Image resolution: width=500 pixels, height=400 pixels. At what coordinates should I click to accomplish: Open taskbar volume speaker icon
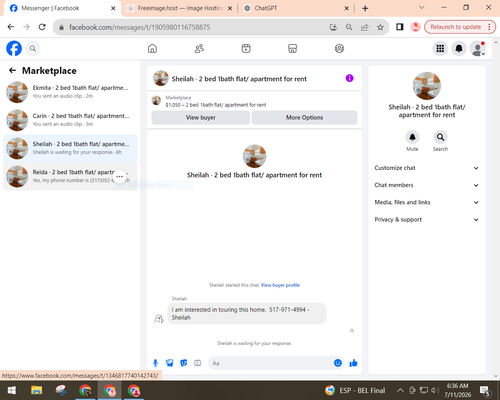(435, 390)
